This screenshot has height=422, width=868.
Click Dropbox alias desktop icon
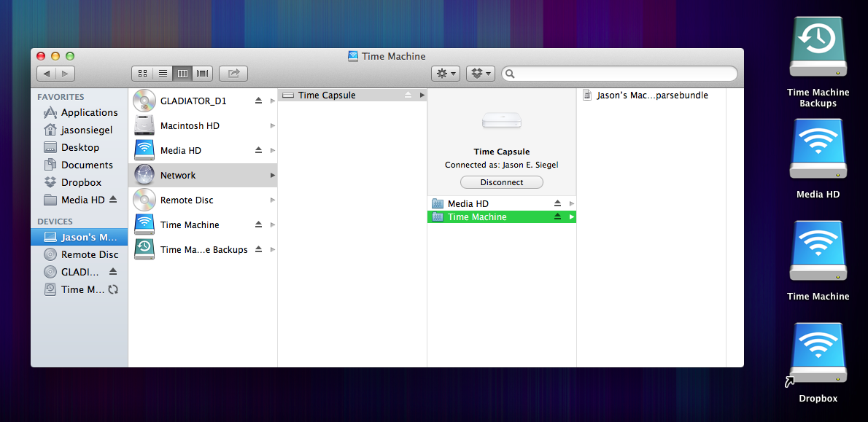[x=818, y=353]
